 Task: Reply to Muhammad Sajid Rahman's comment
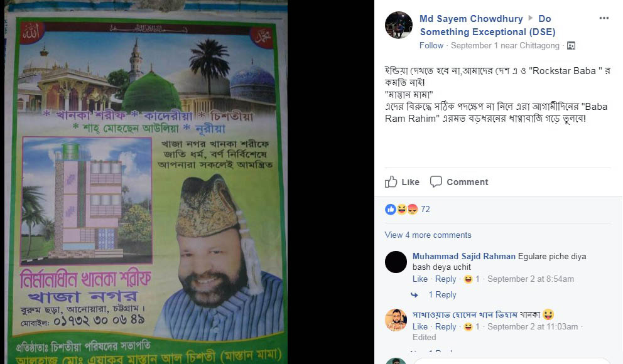[x=445, y=279]
